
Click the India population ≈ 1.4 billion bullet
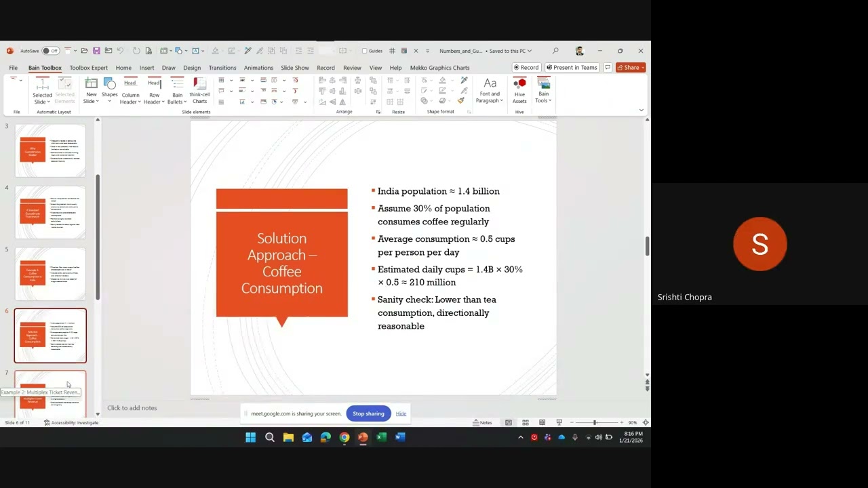coord(438,191)
